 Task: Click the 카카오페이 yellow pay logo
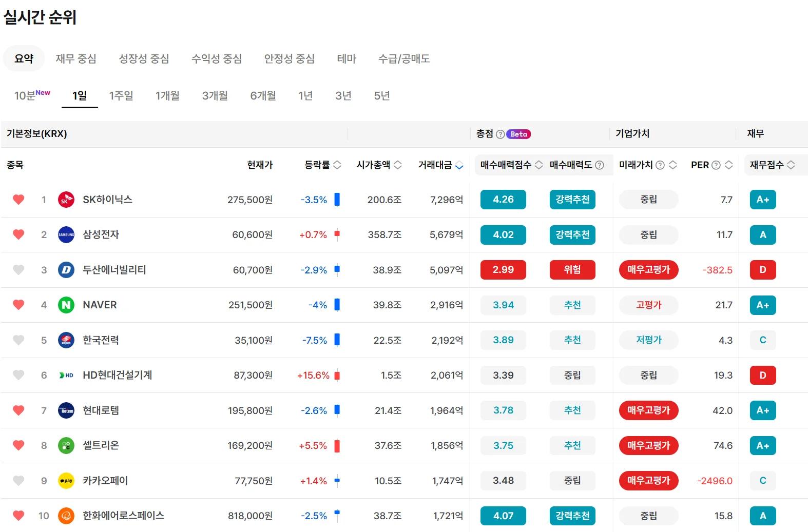point(66,481)
